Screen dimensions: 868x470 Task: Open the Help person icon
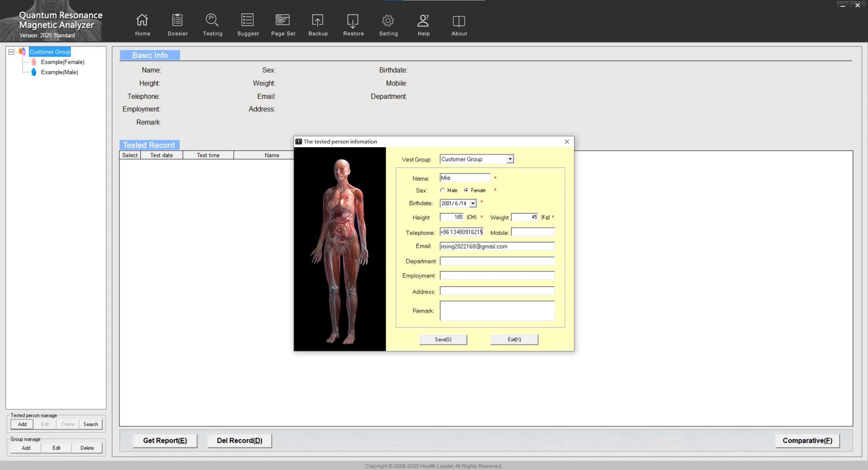pos(423,20)
